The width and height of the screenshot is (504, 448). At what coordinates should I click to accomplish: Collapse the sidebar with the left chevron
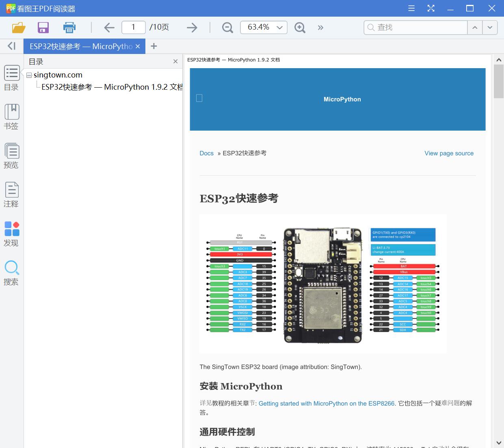[x=11, y=46]
